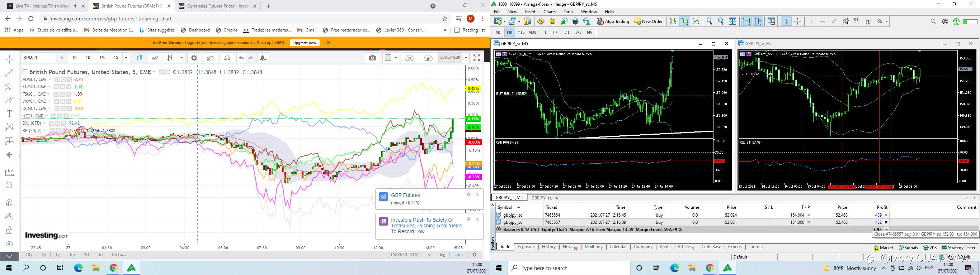Select the crosshair tool in MetaTrader toolbar
This screenshot has width=980, height=275.
[798, 21]
